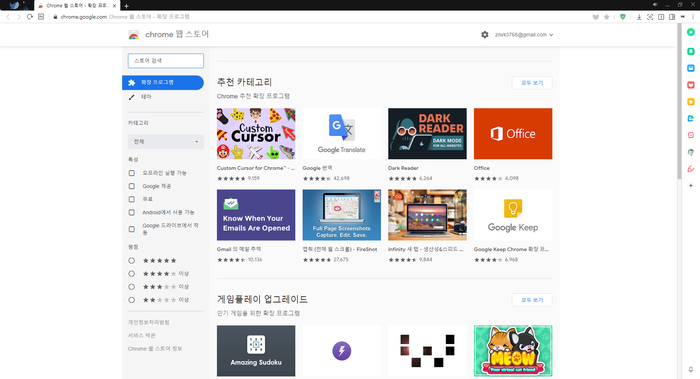Viewport: 700px width, 379px height.
Task: Open the Office extension card
Action: 513,133
